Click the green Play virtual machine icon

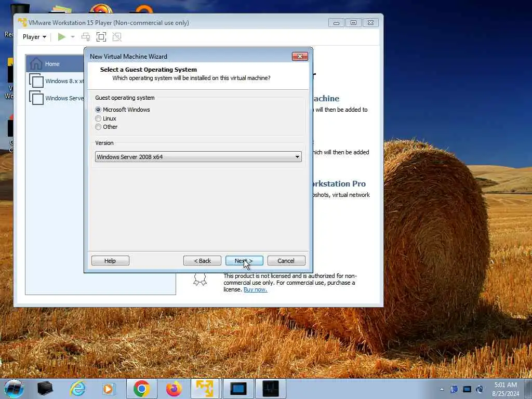pos(61,37)
